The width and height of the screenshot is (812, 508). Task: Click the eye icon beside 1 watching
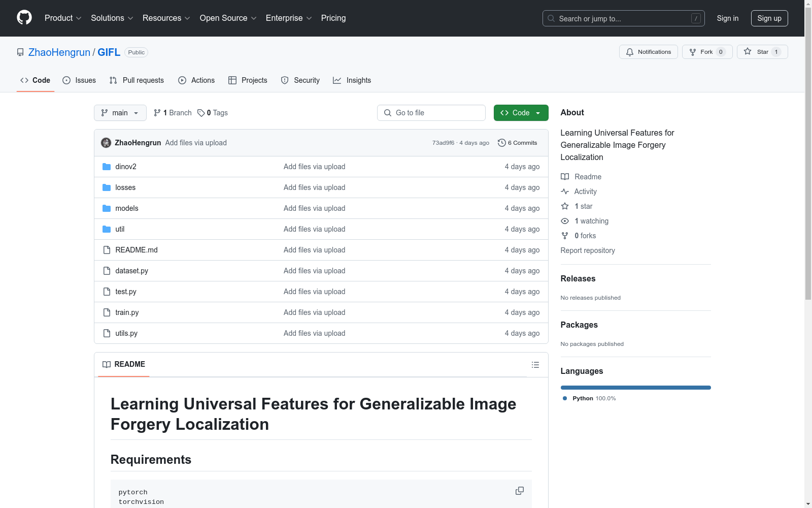click(565, 221)
